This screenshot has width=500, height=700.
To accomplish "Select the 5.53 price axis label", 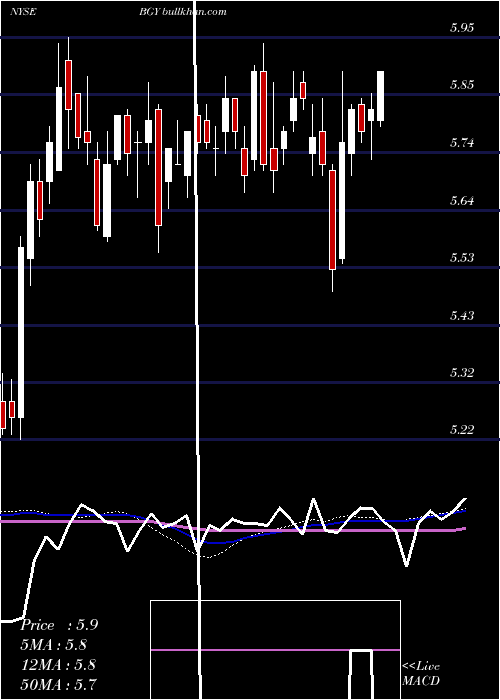I will pyautogui.click(x=462, y=258).
